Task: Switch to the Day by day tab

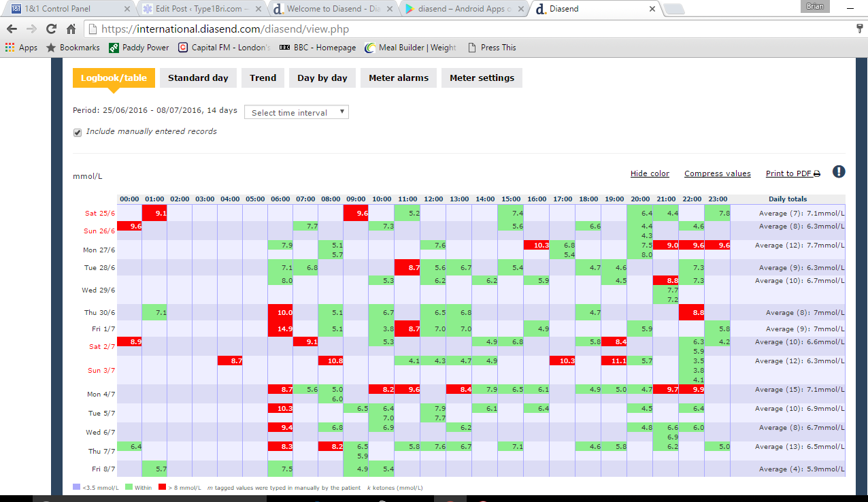Action: point(322,78)
